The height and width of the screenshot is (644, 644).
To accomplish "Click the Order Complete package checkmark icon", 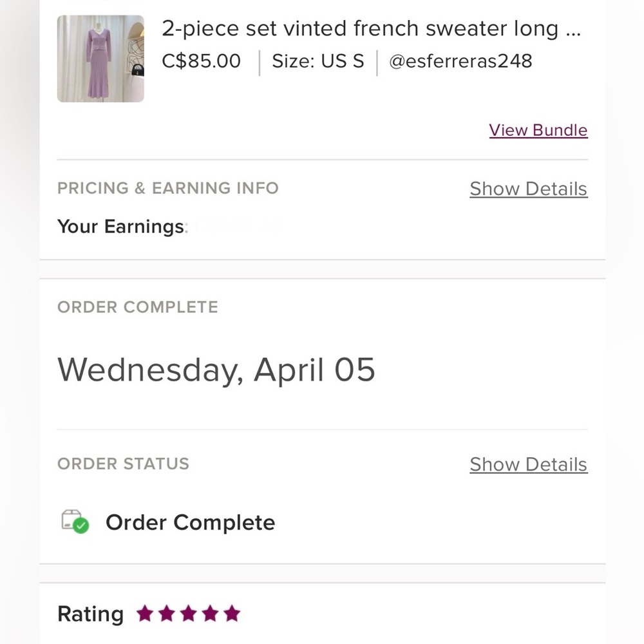I will pyautogui.click(x=75, y=522).
